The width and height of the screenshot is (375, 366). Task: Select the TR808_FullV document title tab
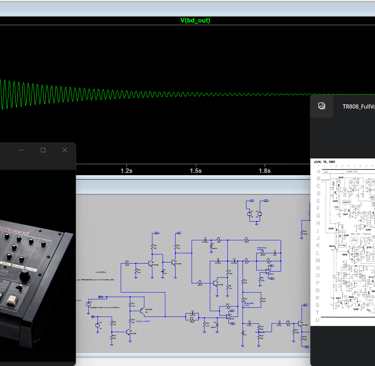(358, 107)
